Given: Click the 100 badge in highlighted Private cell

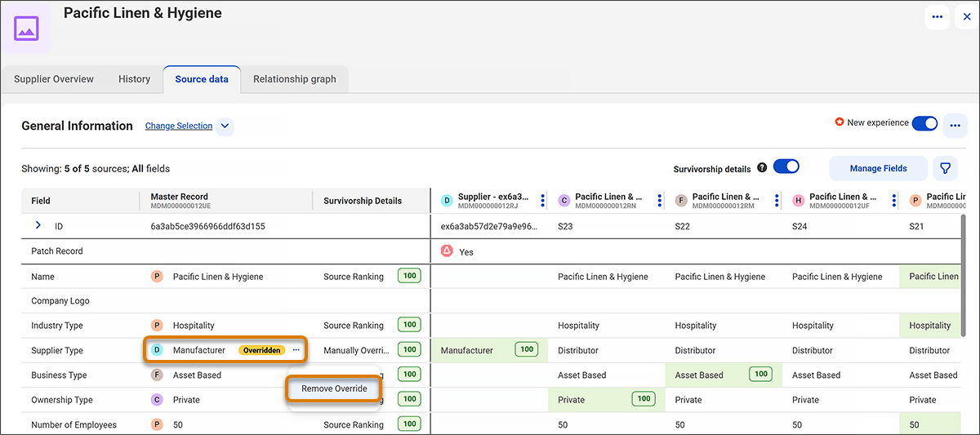Looking at the screenshot, I should point(644,399).
